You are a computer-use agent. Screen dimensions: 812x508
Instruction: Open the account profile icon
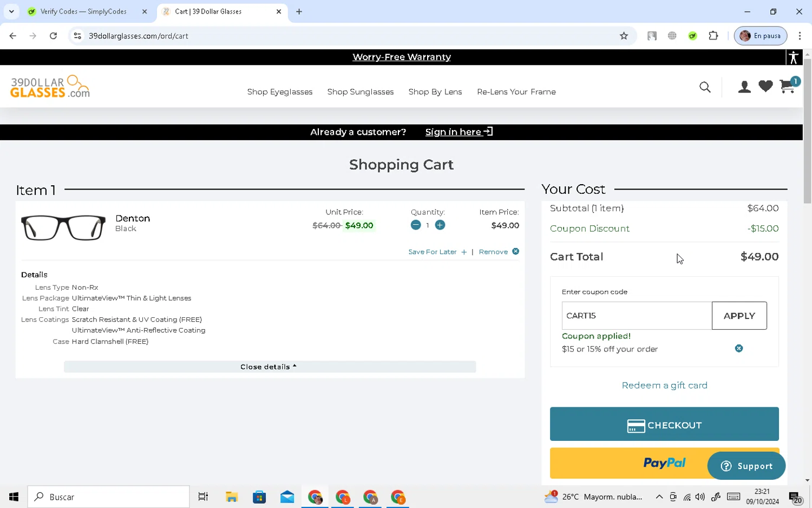tap(744, 87)
